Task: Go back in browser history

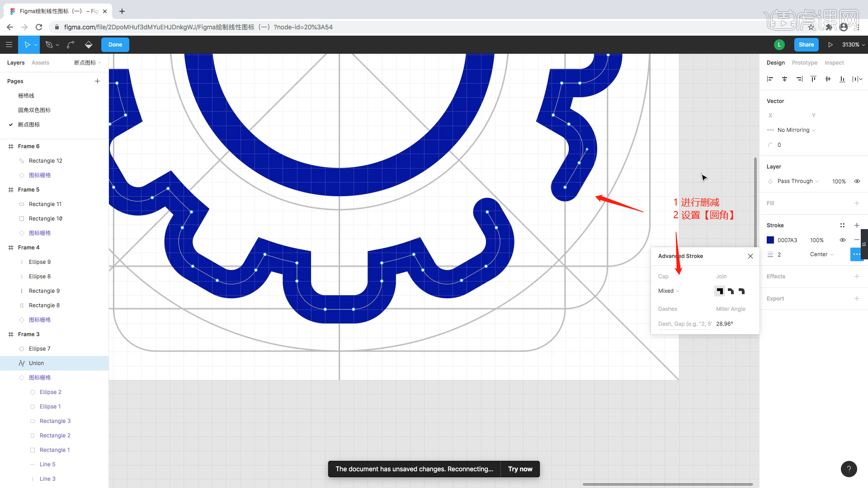Action: click(10, 27)
